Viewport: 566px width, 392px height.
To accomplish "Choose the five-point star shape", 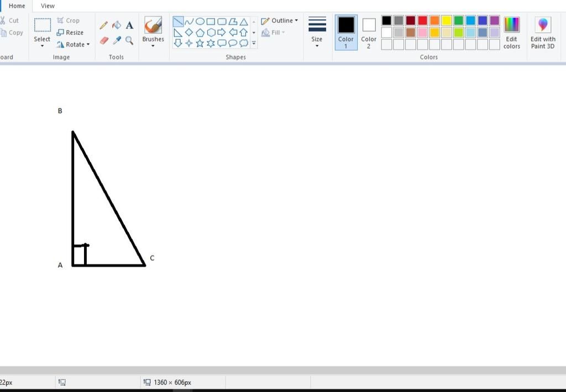I will [x=200, y=43].
